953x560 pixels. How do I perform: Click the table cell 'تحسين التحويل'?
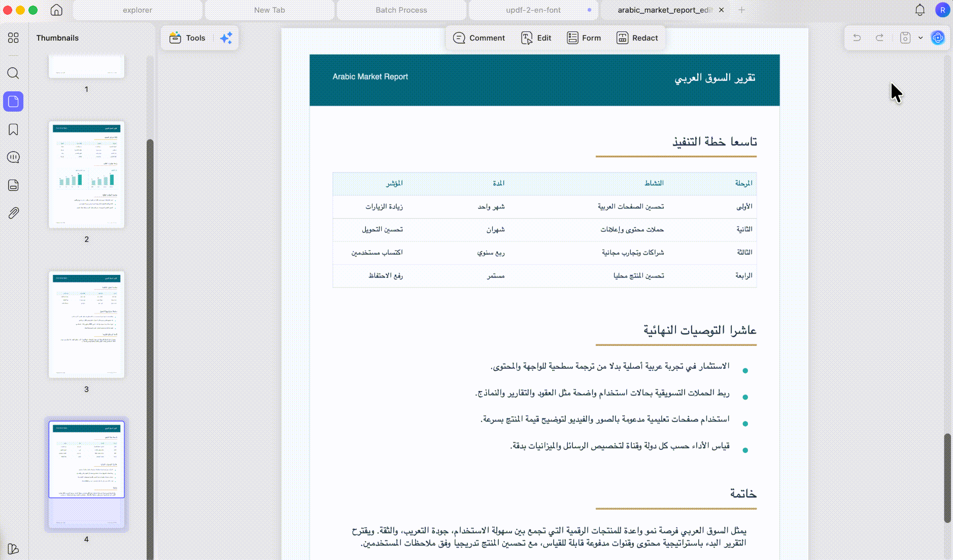click(382, 229)
